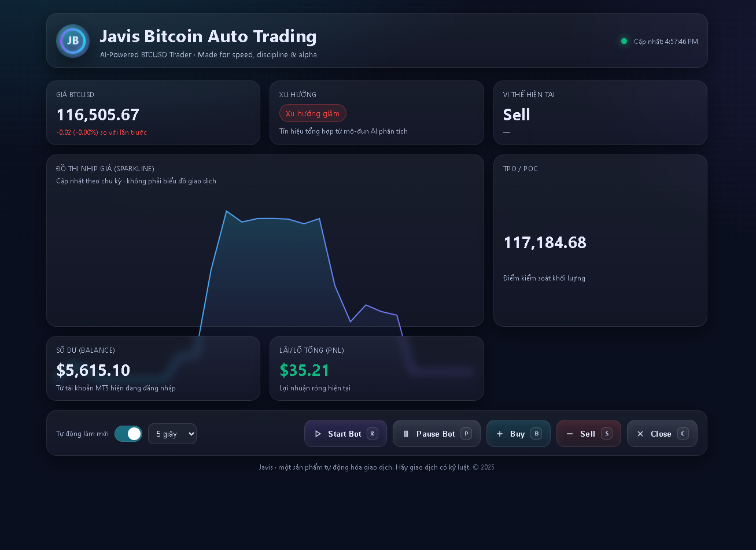Click the Buy button
This screenshot has width=756, height=550.
point(518,433)
